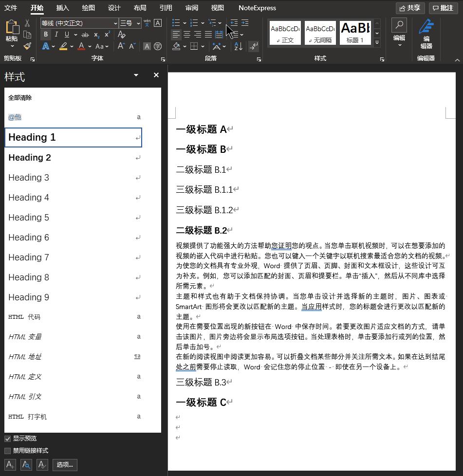Apply yellow text highlight color
This screenshot has width=463, height=476.
63,46
